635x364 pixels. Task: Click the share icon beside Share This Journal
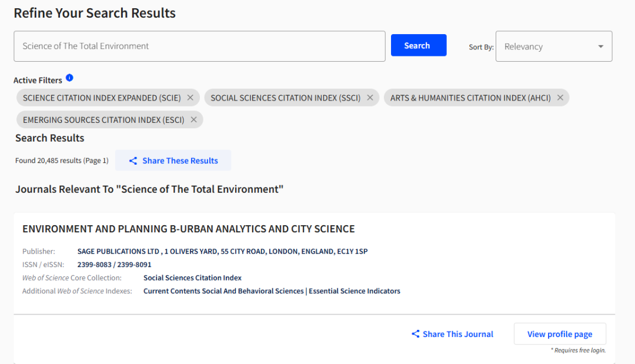click(416, 333)
